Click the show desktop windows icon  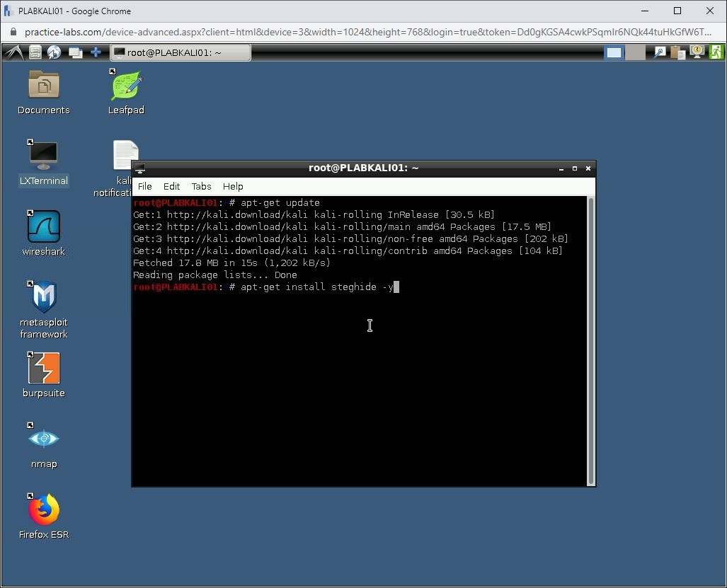click(75, 52)
